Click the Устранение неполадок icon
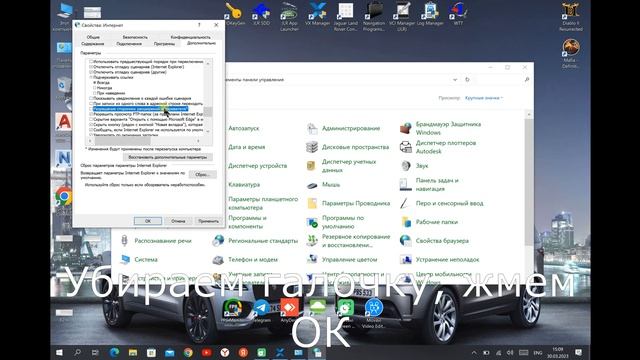This screenshot has width=640, height=360. coord(406,260)
